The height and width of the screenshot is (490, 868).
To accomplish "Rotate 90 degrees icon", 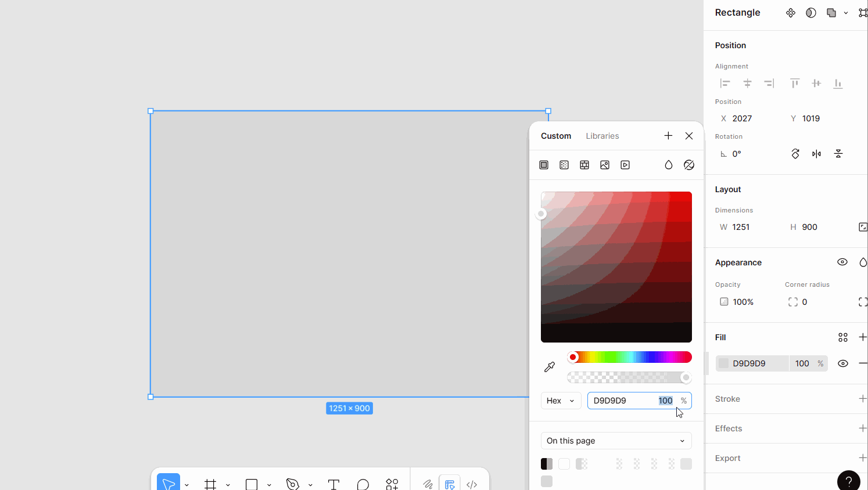I will coord(795,154).
